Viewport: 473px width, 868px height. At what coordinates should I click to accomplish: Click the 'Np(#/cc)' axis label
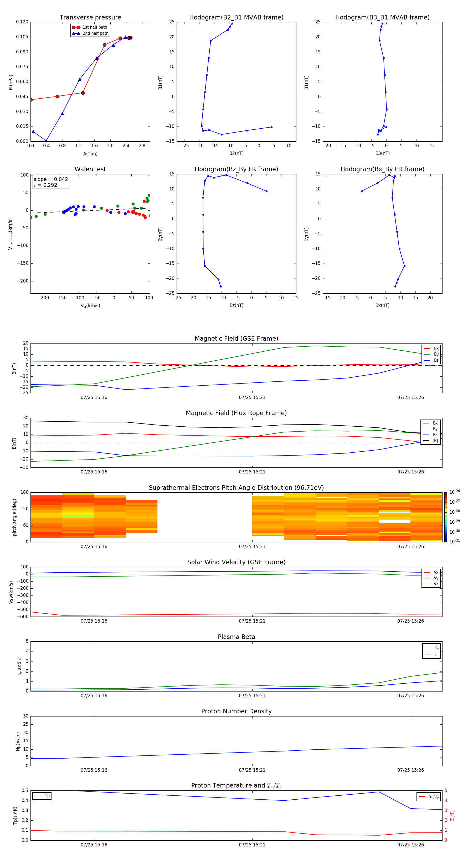tap(18, 741)
